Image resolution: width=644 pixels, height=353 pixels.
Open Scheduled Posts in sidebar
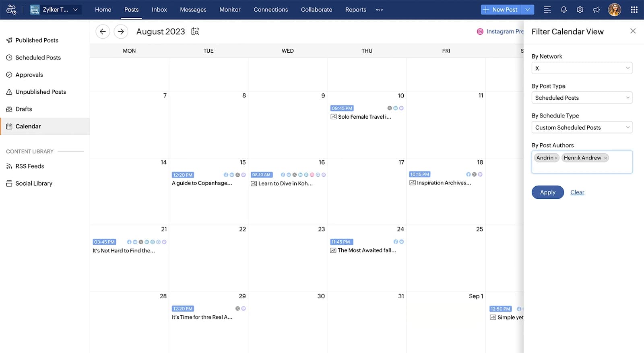(38, 58)
